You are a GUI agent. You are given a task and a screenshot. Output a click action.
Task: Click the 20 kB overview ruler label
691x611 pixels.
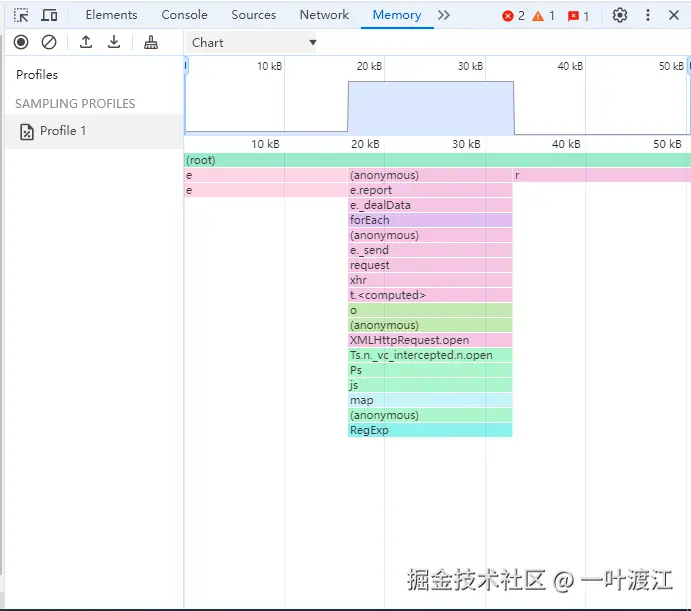click(x=369, y=66)
